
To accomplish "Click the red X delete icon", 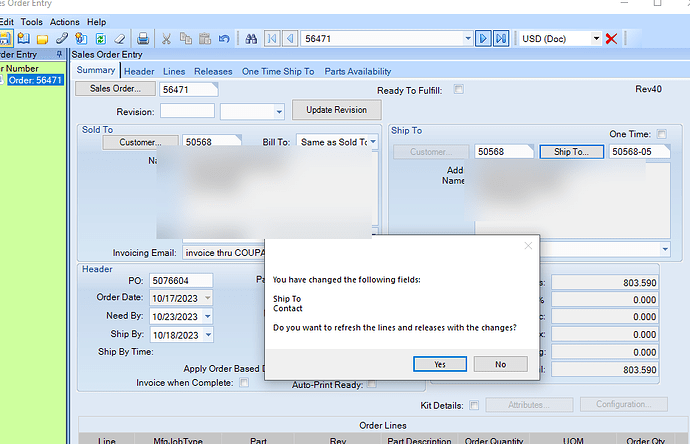I will [x=611, y=39].
